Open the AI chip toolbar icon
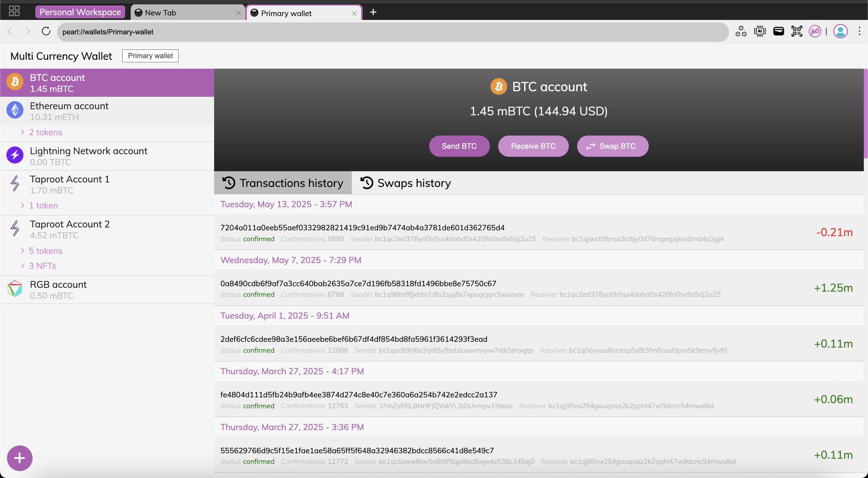Viewport: 868px width, 478px height. tap(759, 32)
